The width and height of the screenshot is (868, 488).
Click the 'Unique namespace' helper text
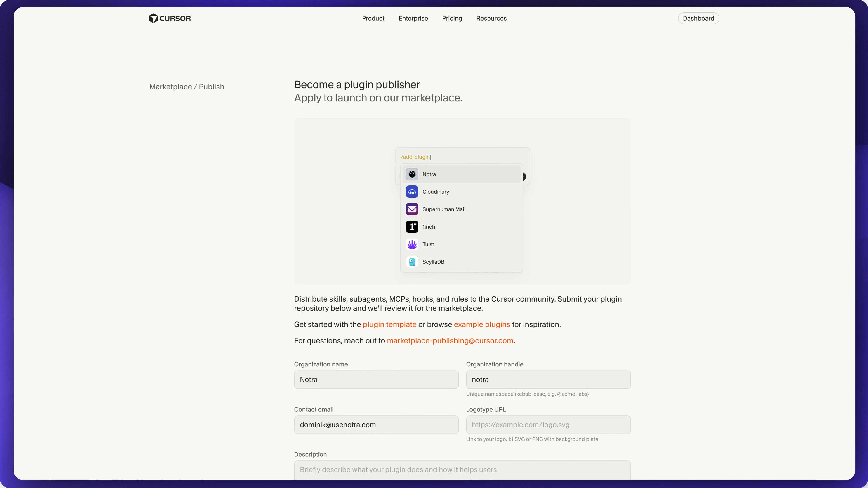click(527, 394)
